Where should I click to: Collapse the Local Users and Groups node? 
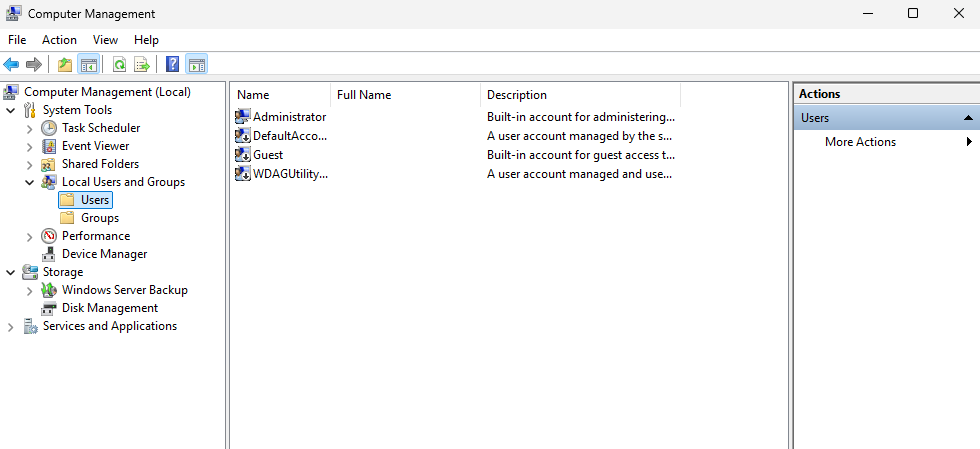[x=29, y=182]
